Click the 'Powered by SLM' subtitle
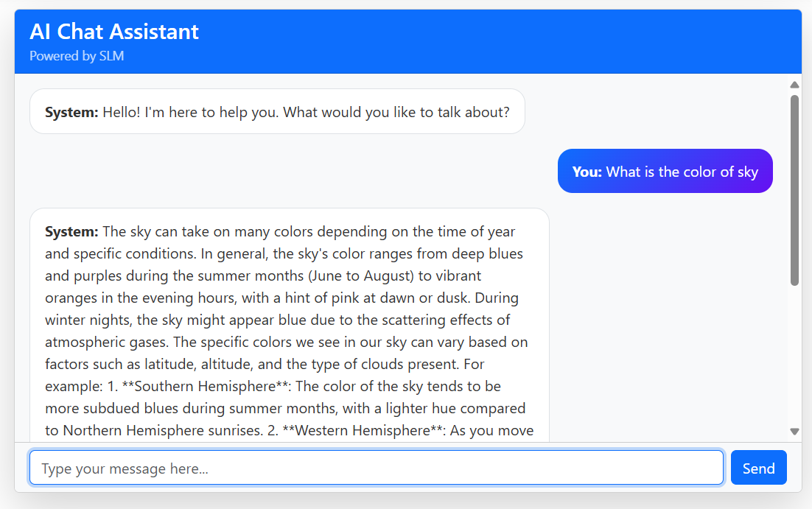This screenshot has height=509, width=812. 77,56
